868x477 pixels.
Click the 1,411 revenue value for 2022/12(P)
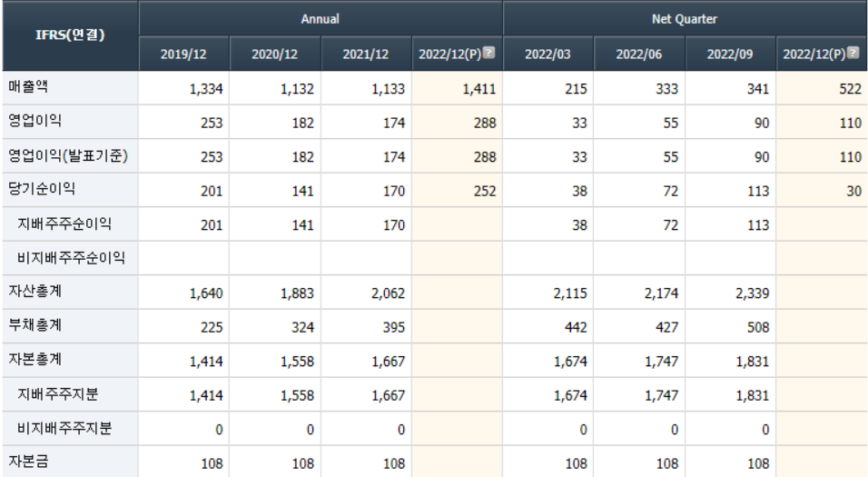tap(479, 89)
